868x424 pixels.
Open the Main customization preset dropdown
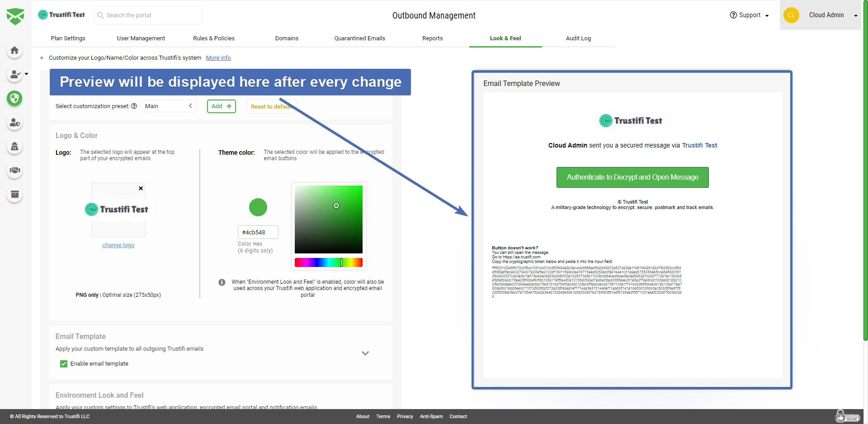(x=168, y=105)
